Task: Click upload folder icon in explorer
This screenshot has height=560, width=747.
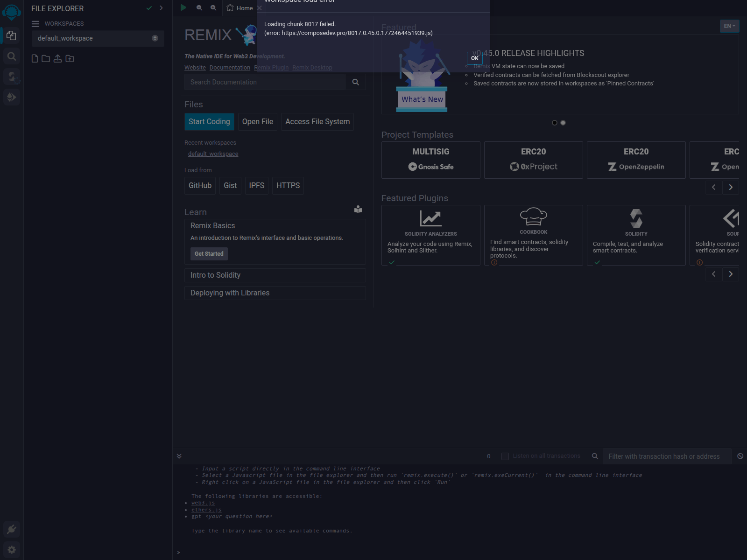Action: pyautogui.click(x=70, y=58)
